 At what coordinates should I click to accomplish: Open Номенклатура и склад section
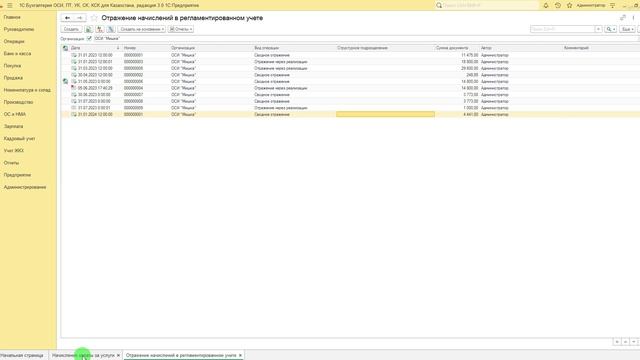click(27, 90)
